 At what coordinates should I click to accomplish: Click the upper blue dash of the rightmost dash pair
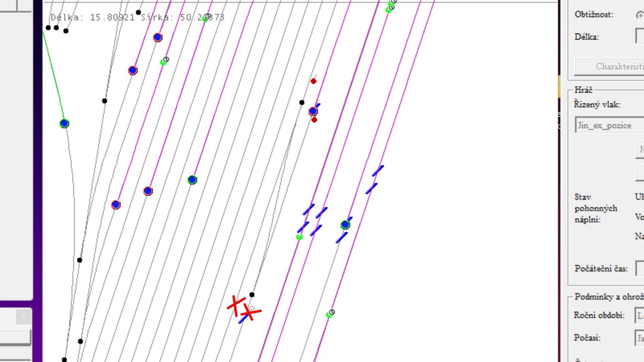pyautogui.click(x=378, y=171)
